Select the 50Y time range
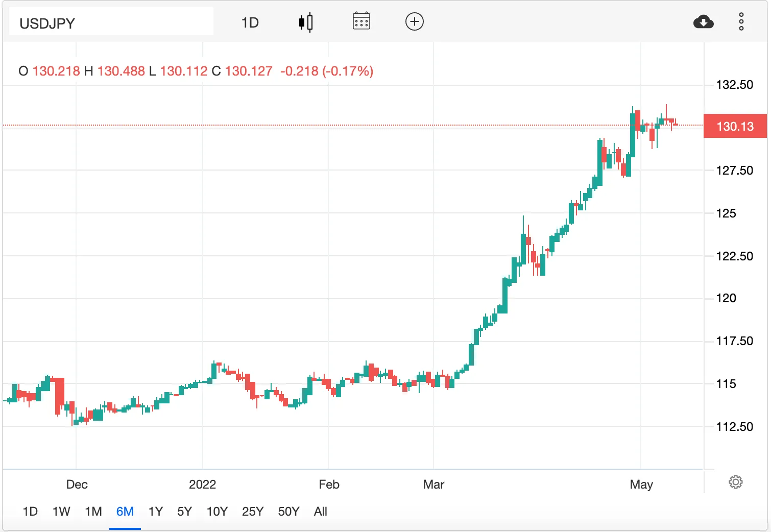This screenshot has height=532, width=771. point(288,512)
